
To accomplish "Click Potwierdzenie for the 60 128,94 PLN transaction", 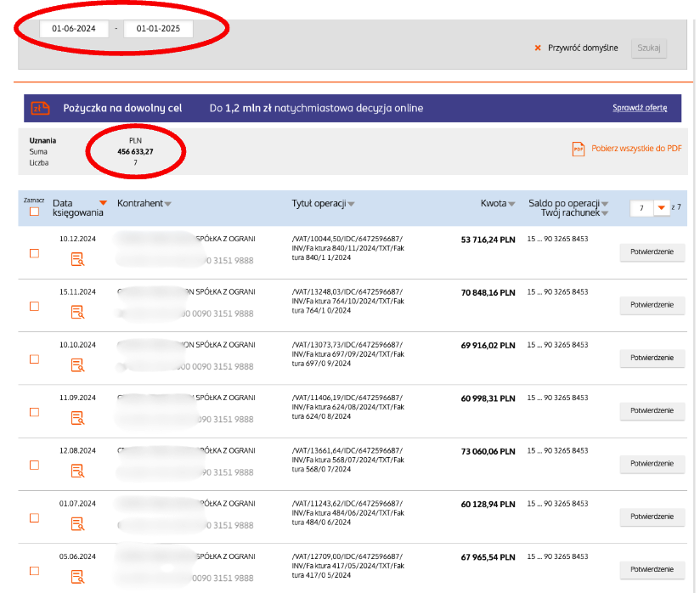I will coord(652,517).
